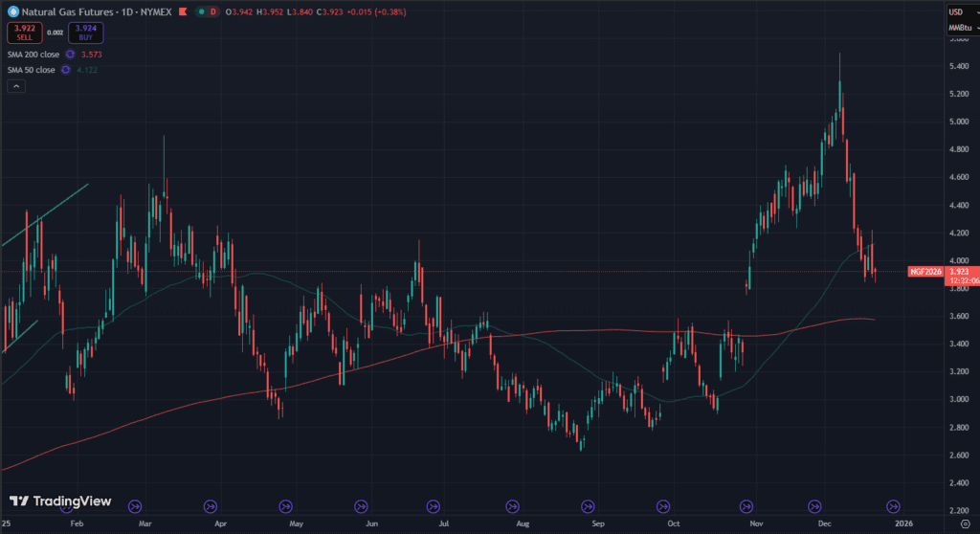Click the SMA 50 indicator refresh icon
Viewport: 980px width, 534px height.
66,70
